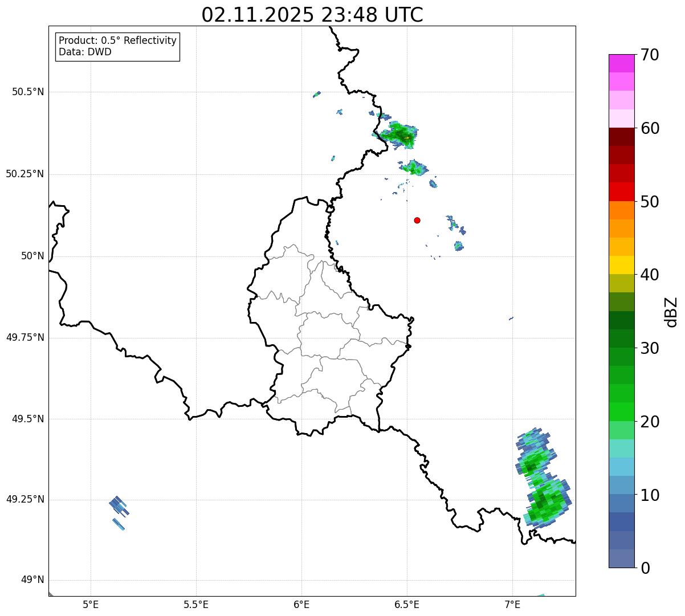Click the dBZ colorbar axis label

[x=671, y=311]
